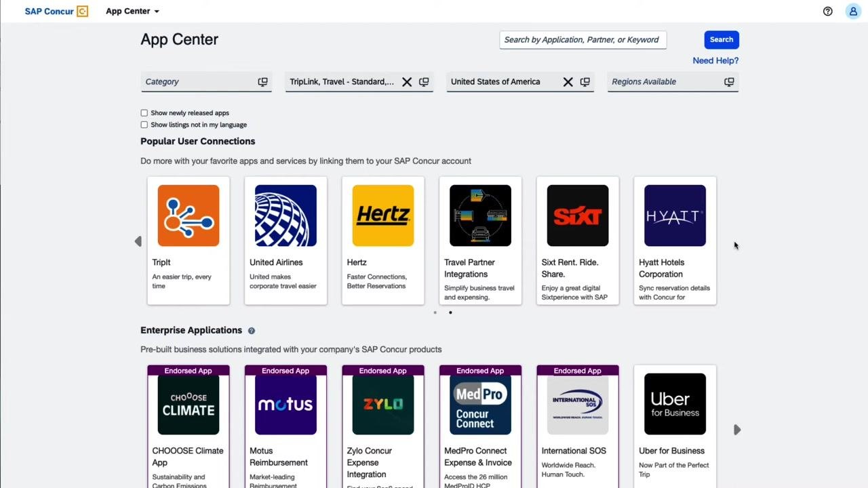The height and width of the screenshot is (488, 868).
Task: Clear the TripLink, Travel filter with X
Action: [407, 82]
